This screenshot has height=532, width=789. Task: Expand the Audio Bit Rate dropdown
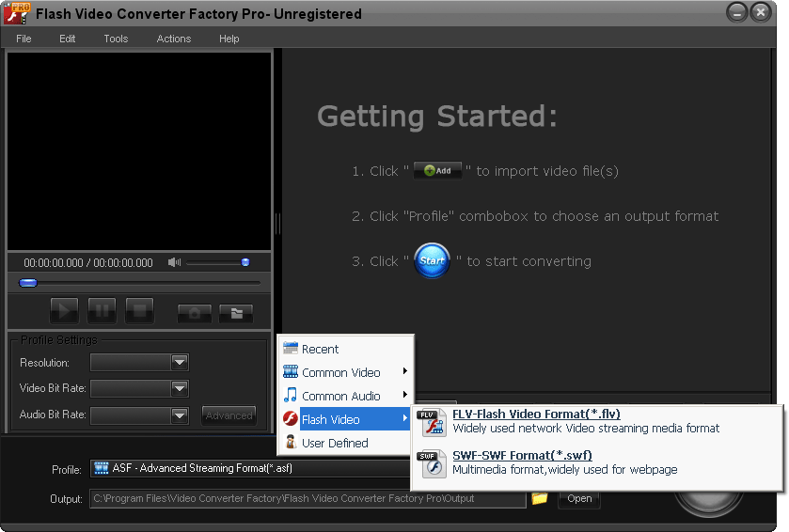[179, 415]
